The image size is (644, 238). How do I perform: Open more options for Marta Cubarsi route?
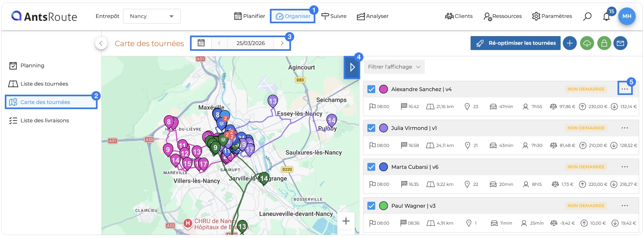(625, 167)
